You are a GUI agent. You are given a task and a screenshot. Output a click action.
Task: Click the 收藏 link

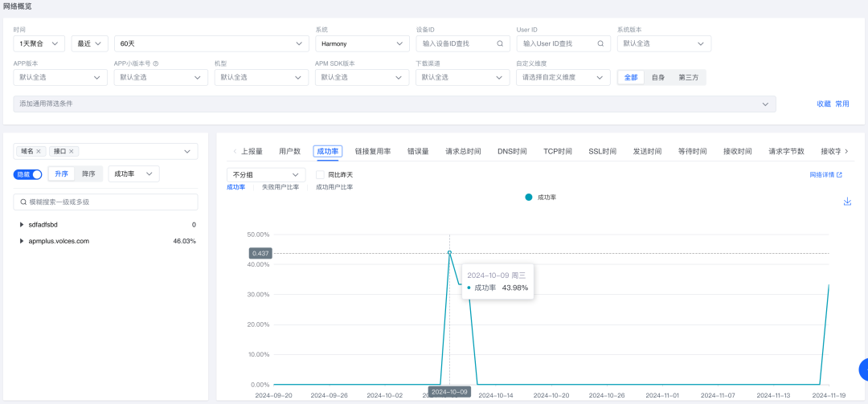coord(824,104)
